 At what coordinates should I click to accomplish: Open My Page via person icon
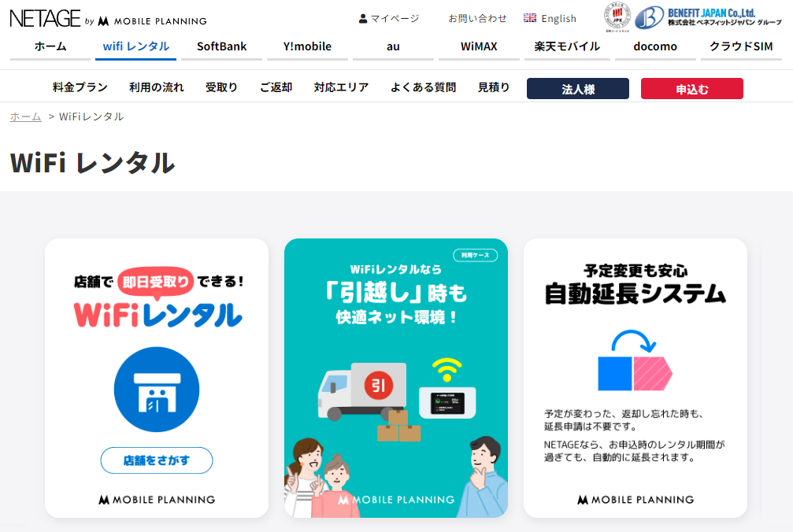(x=362, y=19)
